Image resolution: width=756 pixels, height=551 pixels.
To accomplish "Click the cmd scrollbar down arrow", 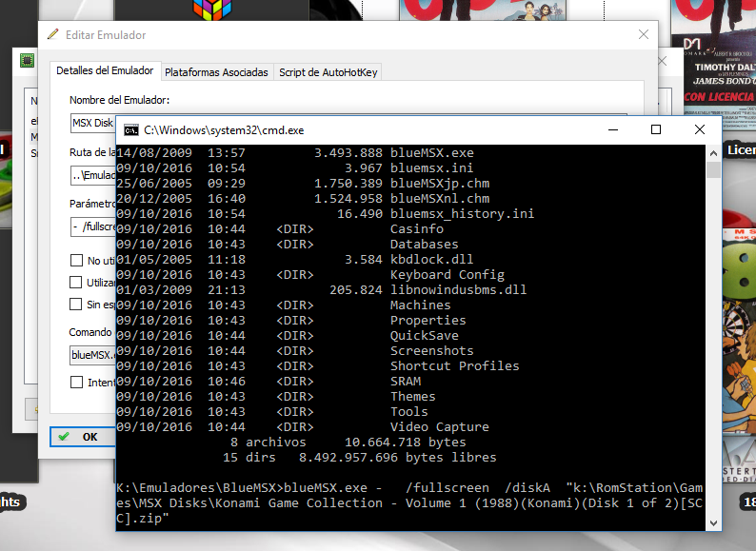I will click(x=713, y=523).
